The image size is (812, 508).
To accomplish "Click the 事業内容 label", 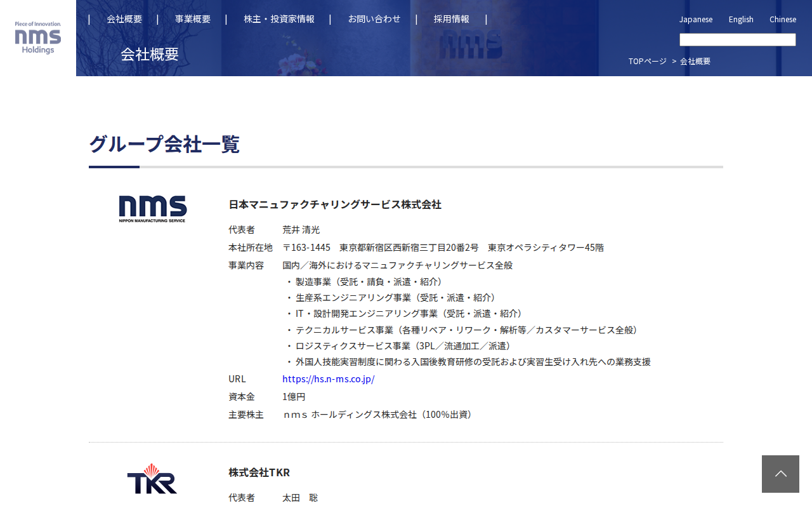I will pyautogui.click(x=246, y=265).
